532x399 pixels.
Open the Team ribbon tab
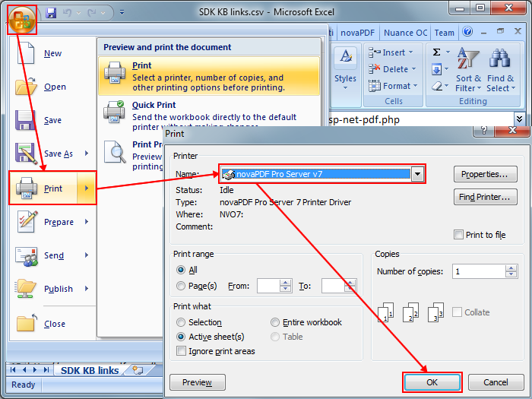tap(444, 33)
